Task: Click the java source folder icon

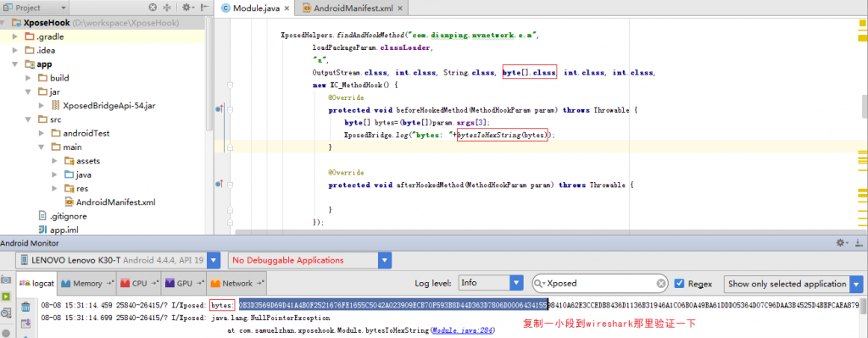Action: tap(70, 175)
